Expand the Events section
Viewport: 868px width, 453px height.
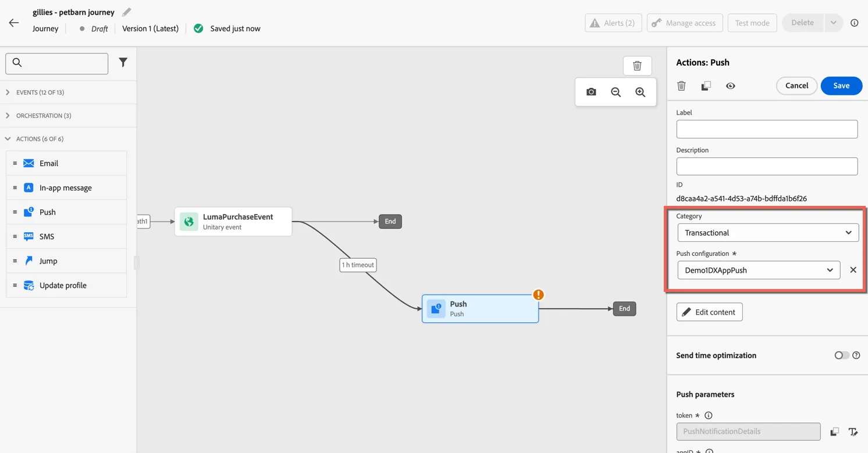coord(68,92)
